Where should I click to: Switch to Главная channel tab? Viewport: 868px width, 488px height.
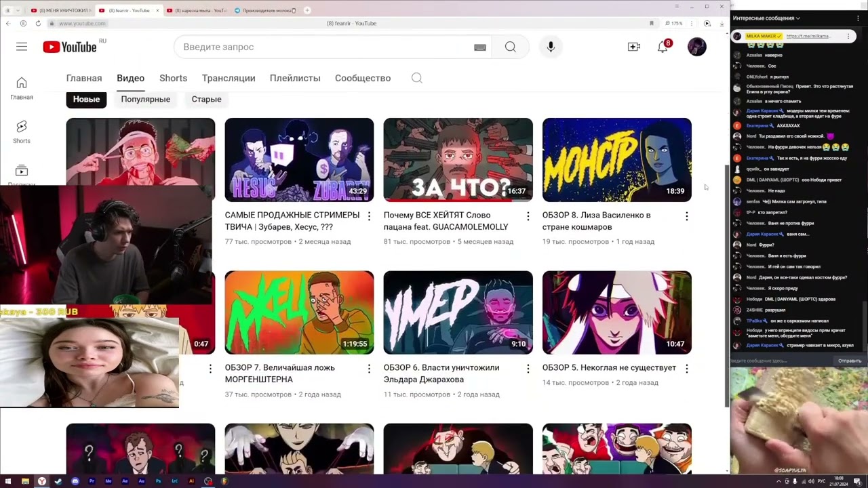point(84,78)
